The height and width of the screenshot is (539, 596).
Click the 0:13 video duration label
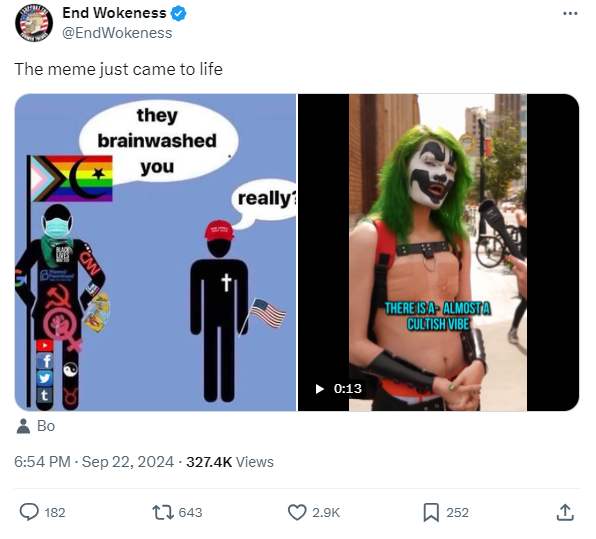348,388
